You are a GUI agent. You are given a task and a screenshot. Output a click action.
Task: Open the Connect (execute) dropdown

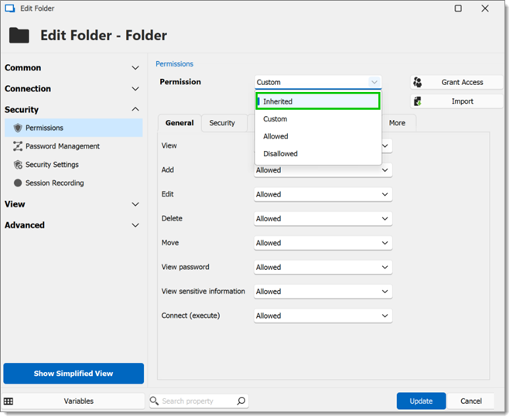[x=323, y=316]
